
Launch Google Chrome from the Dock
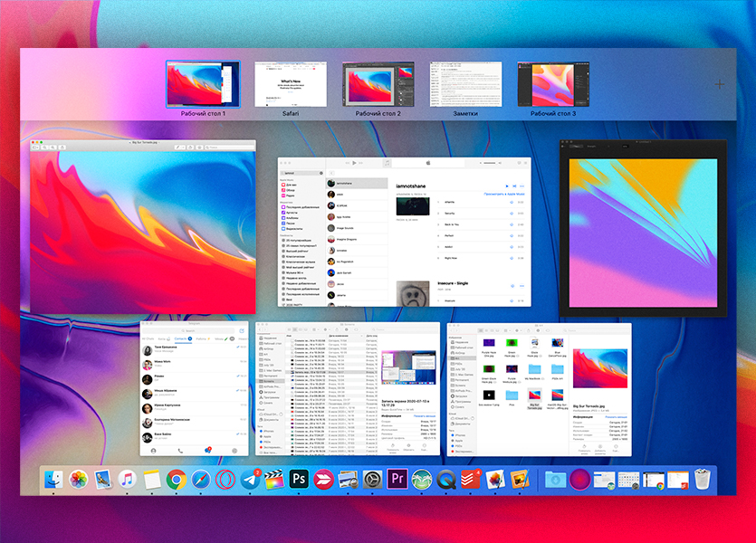(x=177, y=480)
